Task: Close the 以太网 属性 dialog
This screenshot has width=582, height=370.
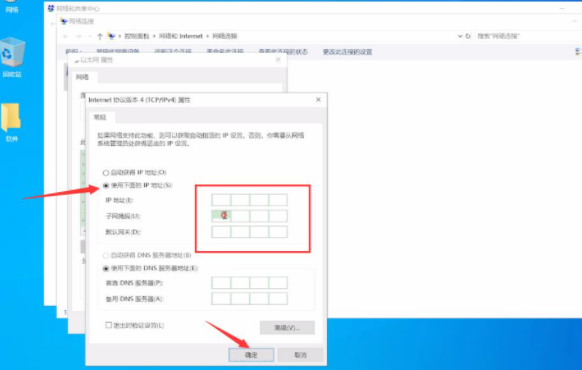Action: tap(278, 60)
